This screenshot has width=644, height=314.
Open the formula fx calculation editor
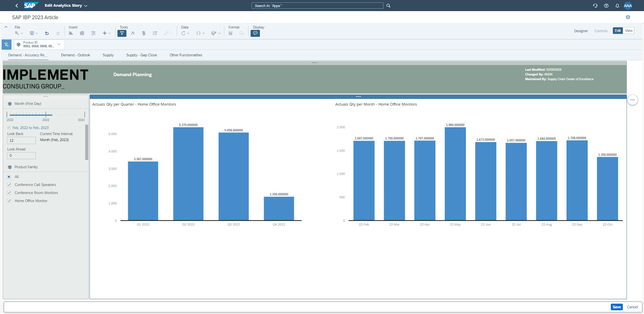pyautogui.click(x=133, y=33)
